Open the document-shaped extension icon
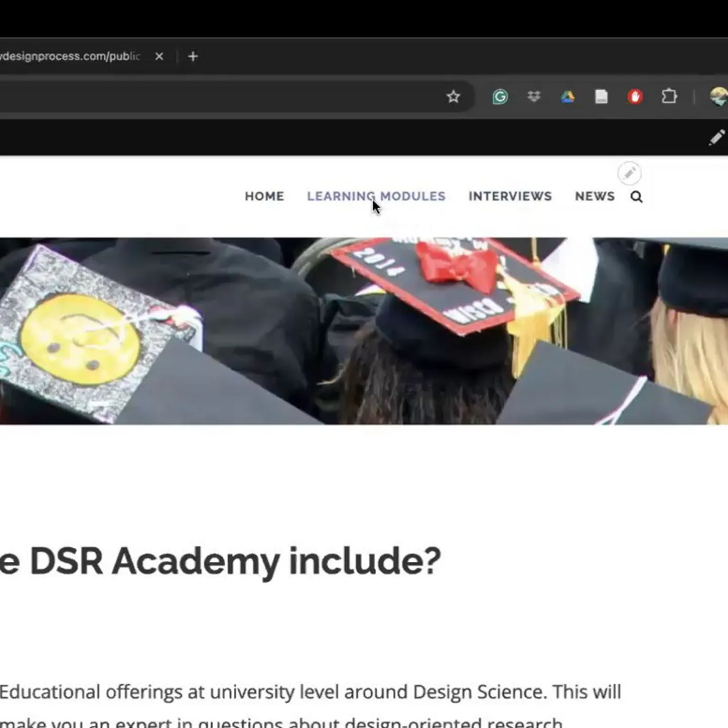 pos(602,97)
